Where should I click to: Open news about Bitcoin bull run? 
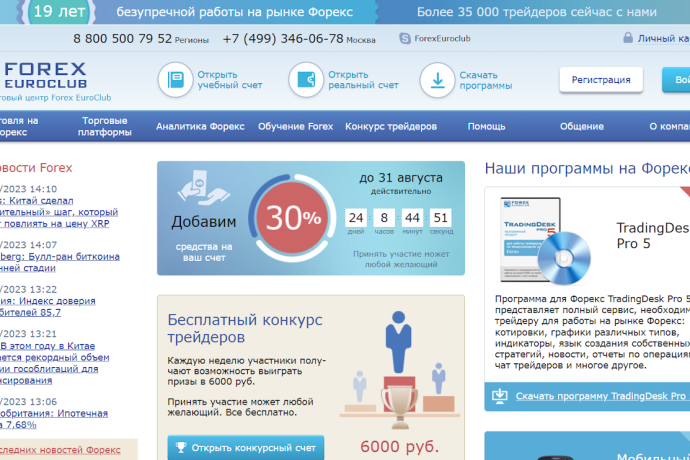pos(60,262)
